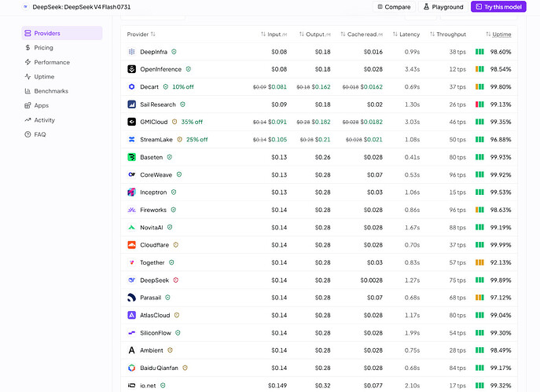Screen dimensions: 540x392
Task: Click the Fireworks provider logo icon
Action: [131, 210]
